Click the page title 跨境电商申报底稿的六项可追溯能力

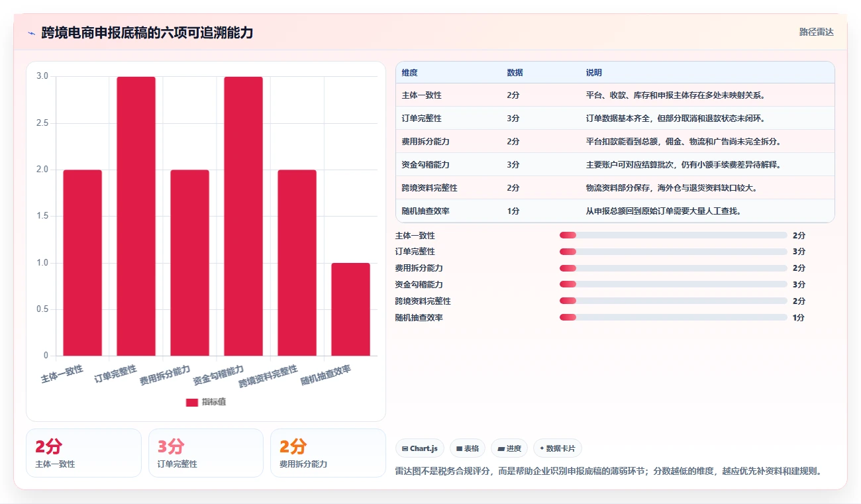coord(147,32)
